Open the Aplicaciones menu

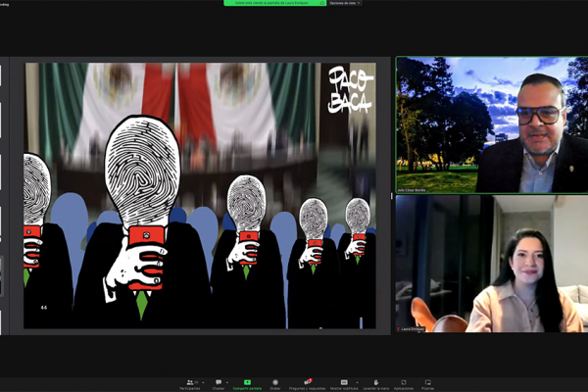coord(404,385)
